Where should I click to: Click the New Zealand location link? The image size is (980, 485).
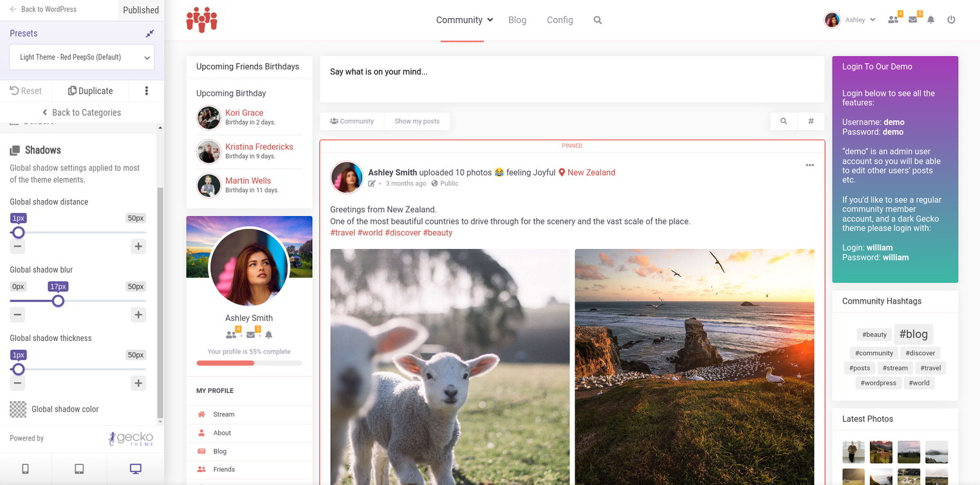click(x=587, y=172)
